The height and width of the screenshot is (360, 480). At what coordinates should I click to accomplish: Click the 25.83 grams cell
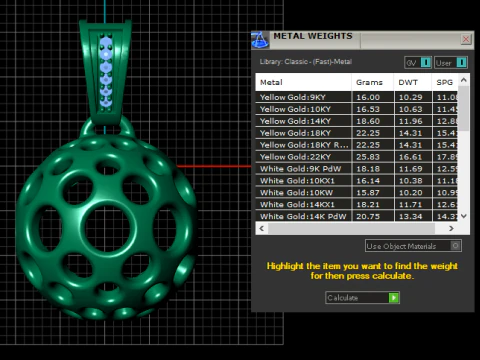[373, 157]
